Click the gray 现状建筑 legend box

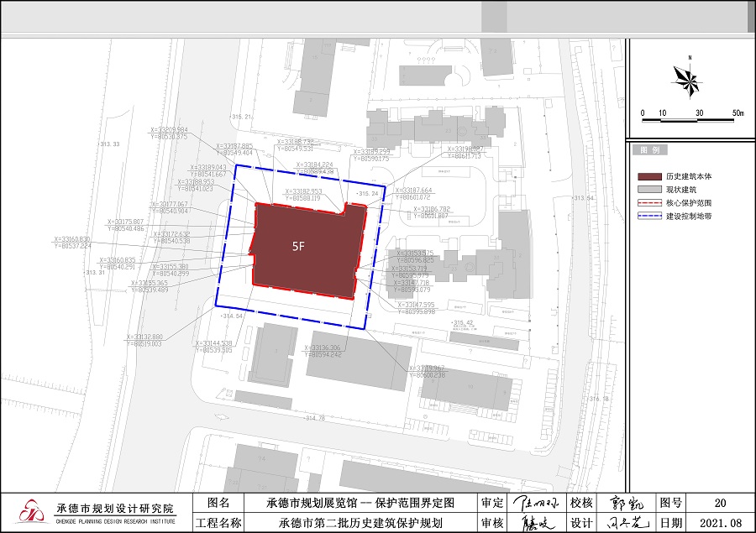648,191
